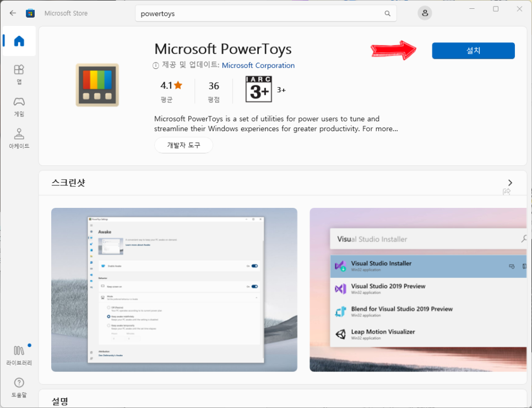Click the 스크린샷 section heading
This screenshot has height=408, width=532.
coord(68,182)
